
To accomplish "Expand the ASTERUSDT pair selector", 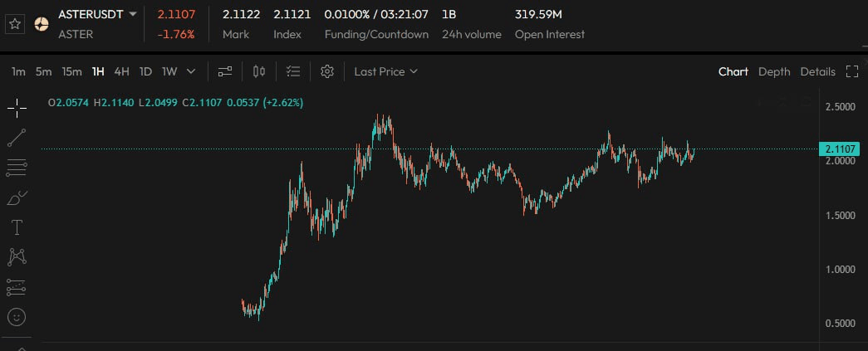I will coord(132,14).
